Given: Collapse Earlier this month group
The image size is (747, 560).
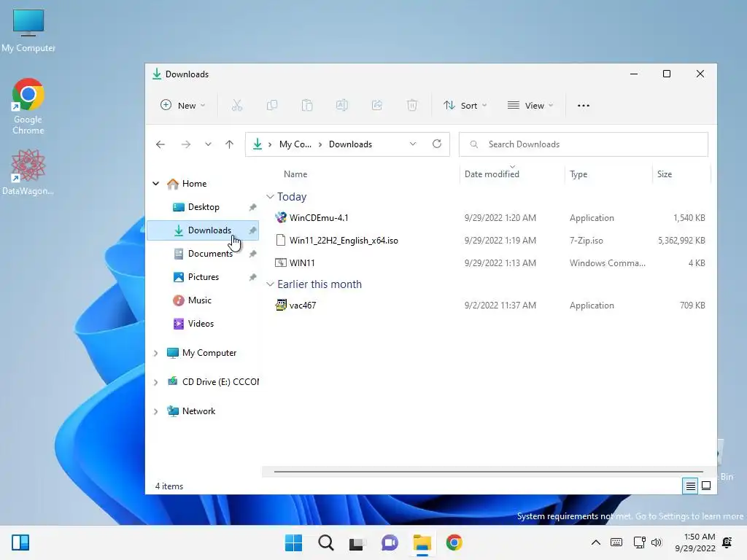Looking at the screenshot, I should (x=270, y=284).
